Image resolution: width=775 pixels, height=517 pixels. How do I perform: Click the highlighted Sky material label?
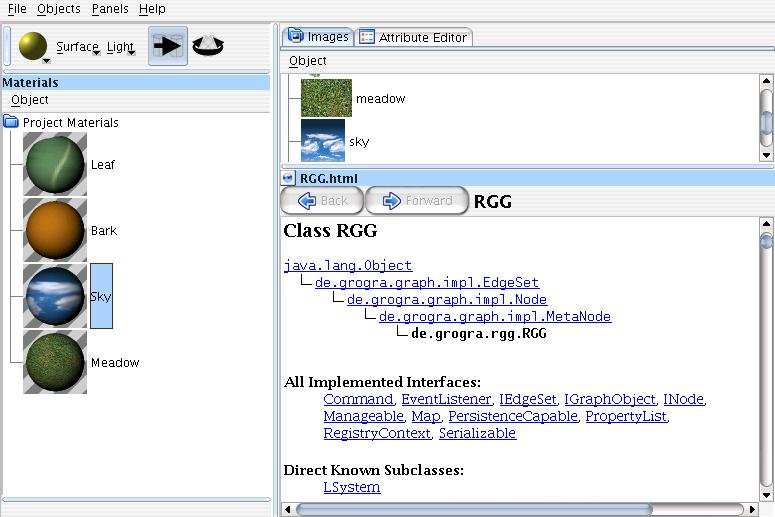(101, 296)
